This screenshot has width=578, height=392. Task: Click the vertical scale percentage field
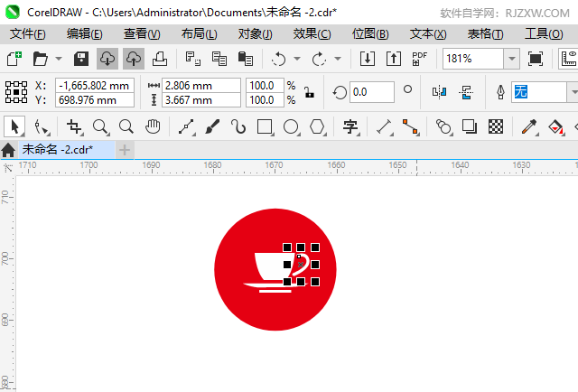point(265,100)
